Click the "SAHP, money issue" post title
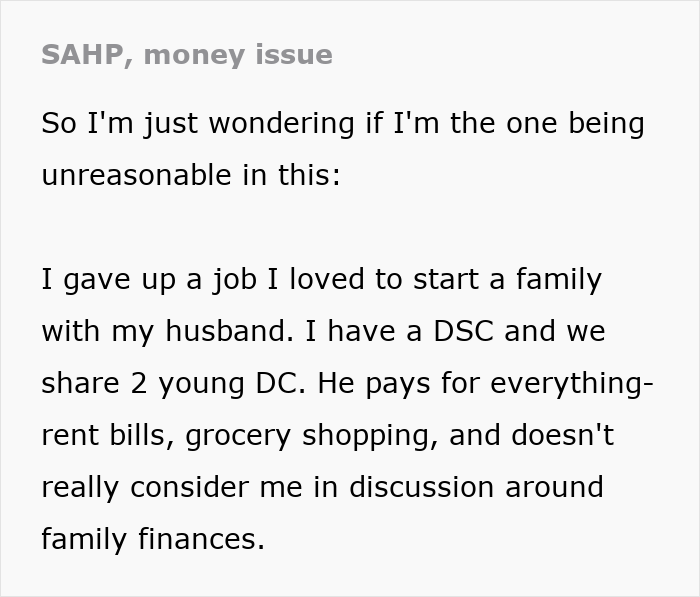 coord(187,55)
